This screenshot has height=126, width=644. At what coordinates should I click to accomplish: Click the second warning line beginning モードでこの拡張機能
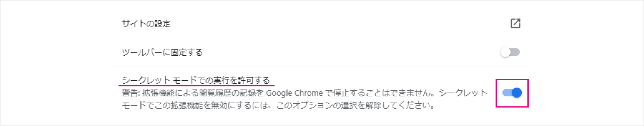pyautogui.click(x=279, y=105)
